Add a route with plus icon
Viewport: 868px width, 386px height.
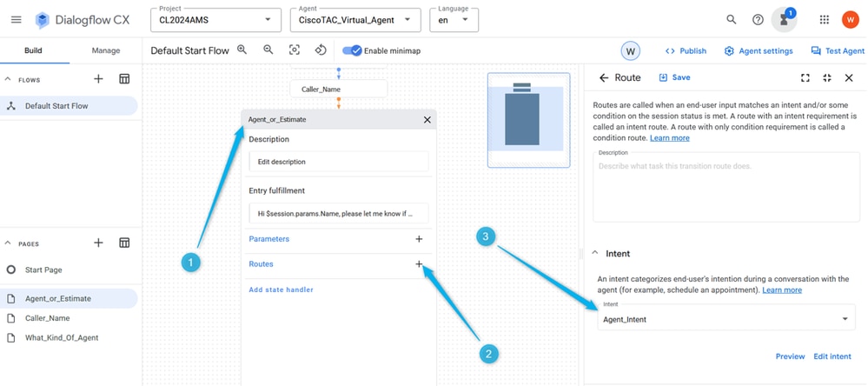[419, 264]
